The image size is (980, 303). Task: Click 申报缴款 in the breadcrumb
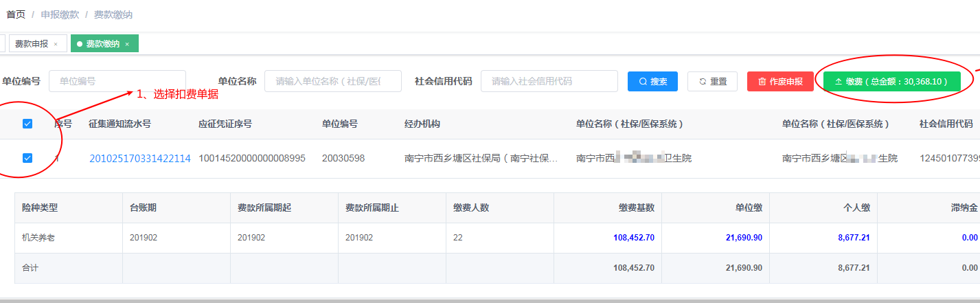tap(60, 14)
